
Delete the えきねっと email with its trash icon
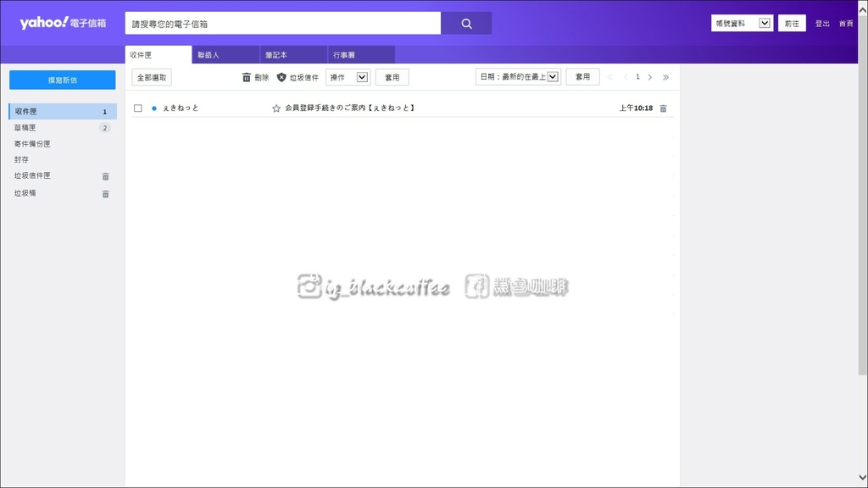662,108
